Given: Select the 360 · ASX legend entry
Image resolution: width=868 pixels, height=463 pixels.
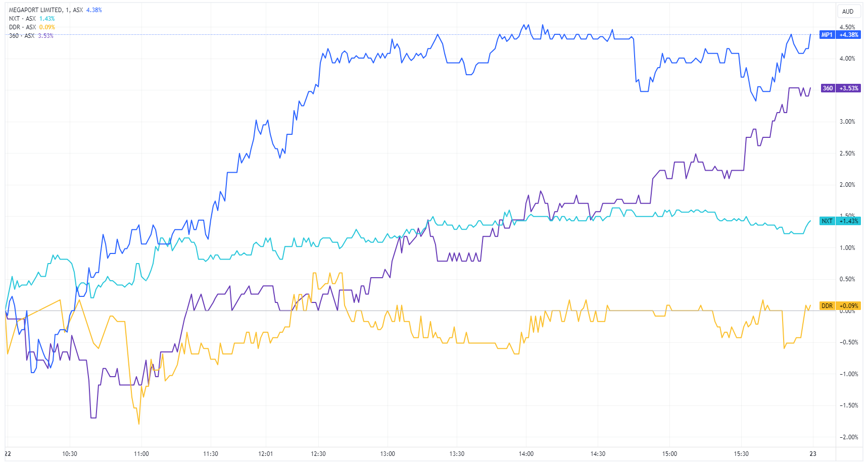Looking at the screenshot, I should (22, 36).
